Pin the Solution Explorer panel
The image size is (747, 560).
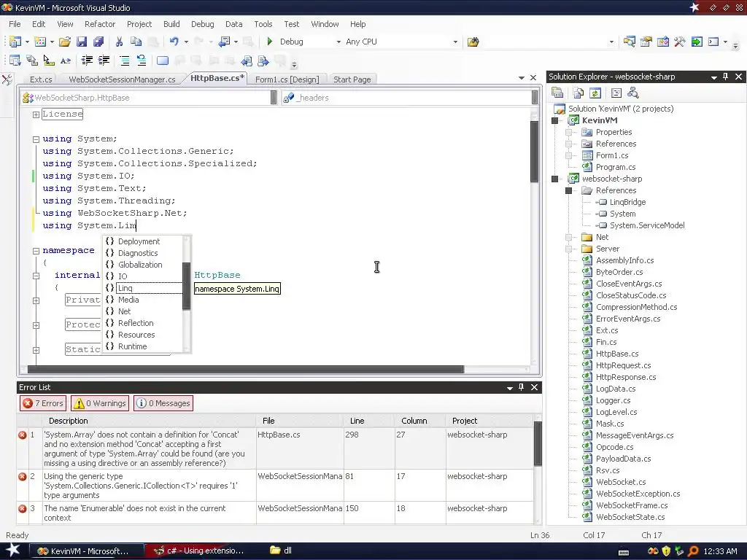(x=726, y=77)
